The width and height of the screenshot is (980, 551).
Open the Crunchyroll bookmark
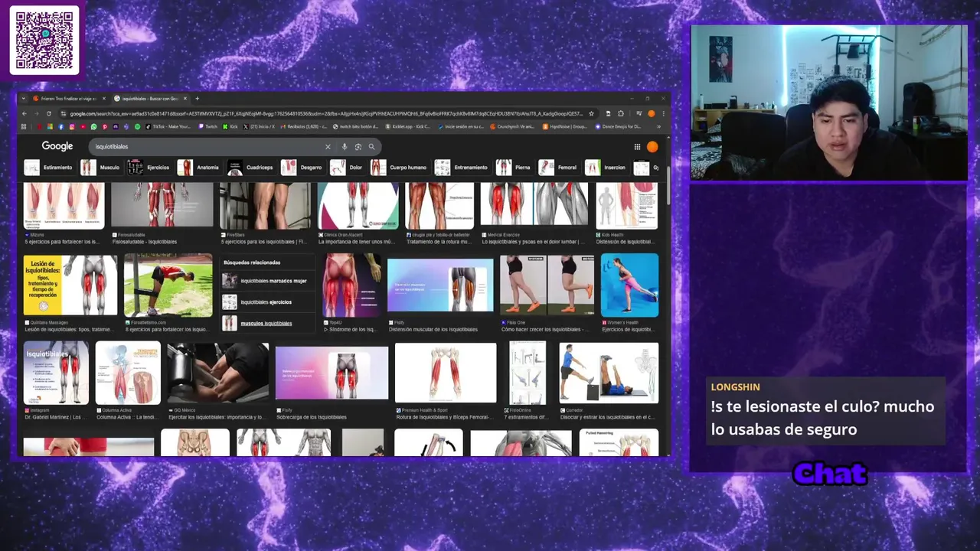click(511, 126)
